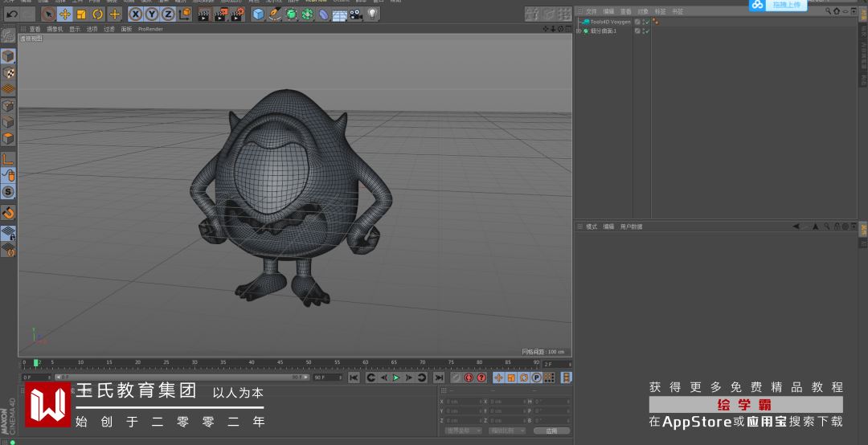868x445 pixels.
Task: Open Object Manager 标签 menu
Action: [661, 11]
